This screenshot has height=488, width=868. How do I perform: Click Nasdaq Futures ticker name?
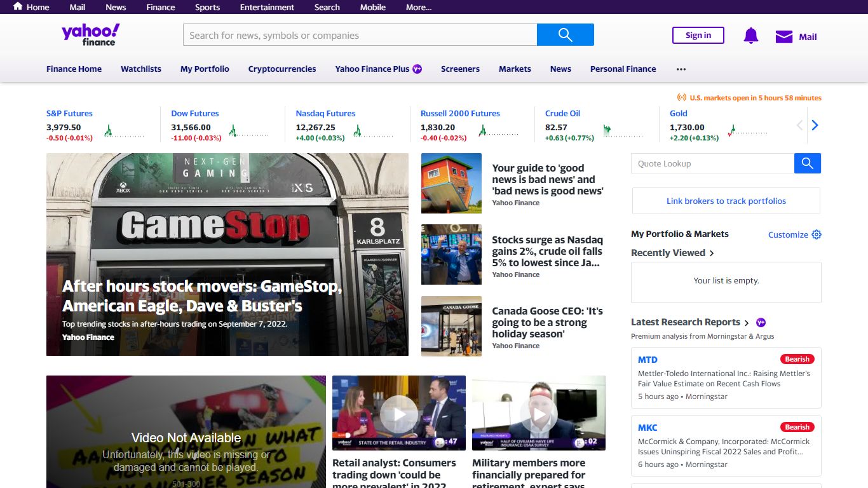tap(325, 113)
